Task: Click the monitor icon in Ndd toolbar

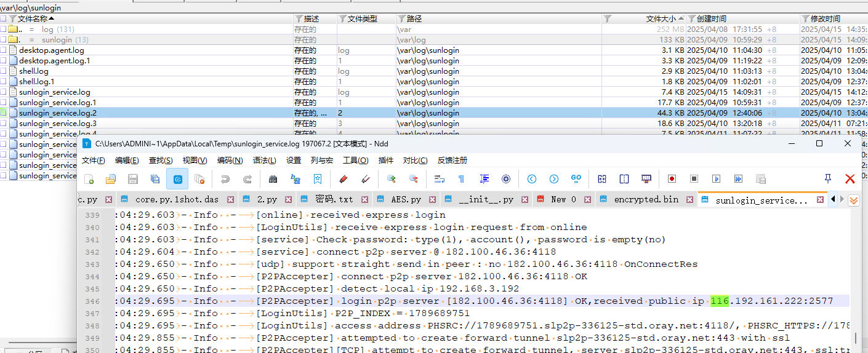Action: 646,179
